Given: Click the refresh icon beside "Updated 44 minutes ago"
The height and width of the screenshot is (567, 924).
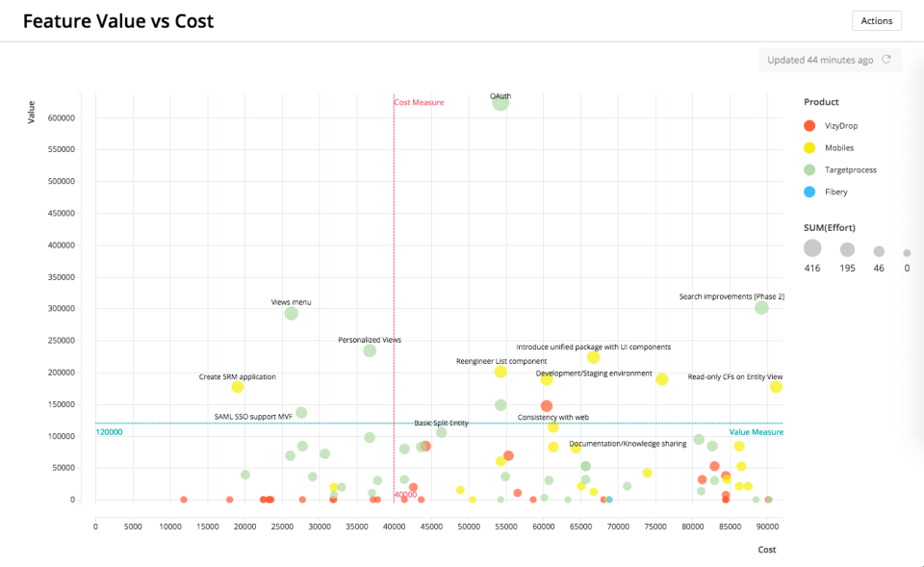Looking at the screenshot, I should click(x=886, y=59).
